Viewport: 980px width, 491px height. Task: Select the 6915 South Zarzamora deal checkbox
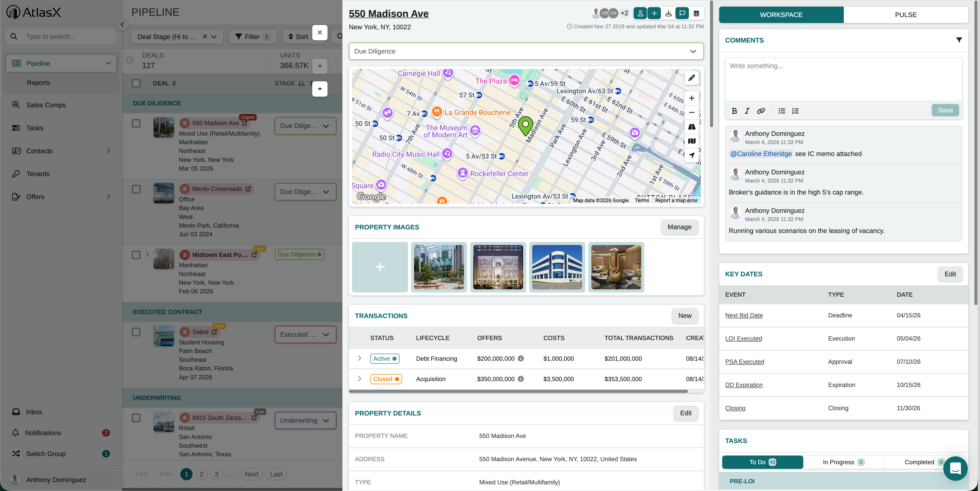(x=136, y=418)
